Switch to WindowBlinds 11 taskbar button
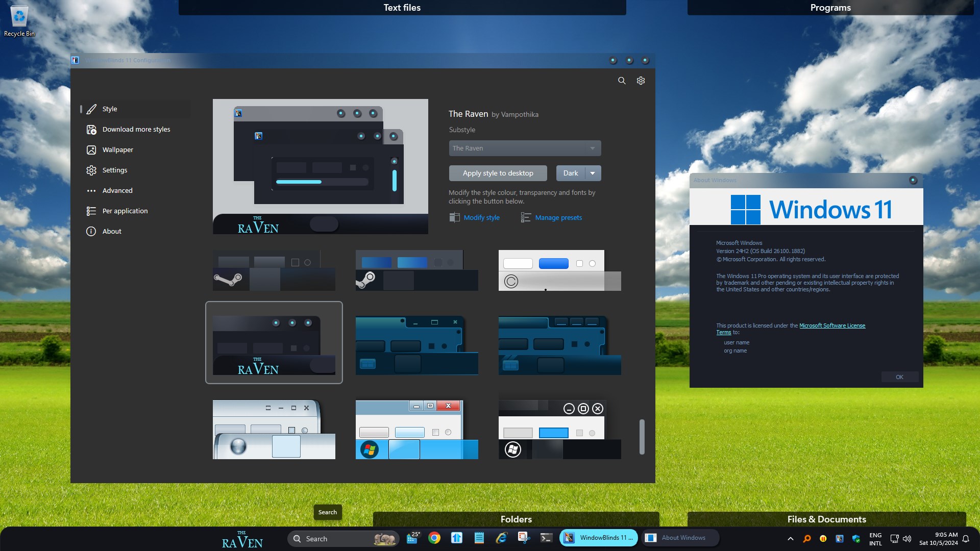 pos(599,538)
